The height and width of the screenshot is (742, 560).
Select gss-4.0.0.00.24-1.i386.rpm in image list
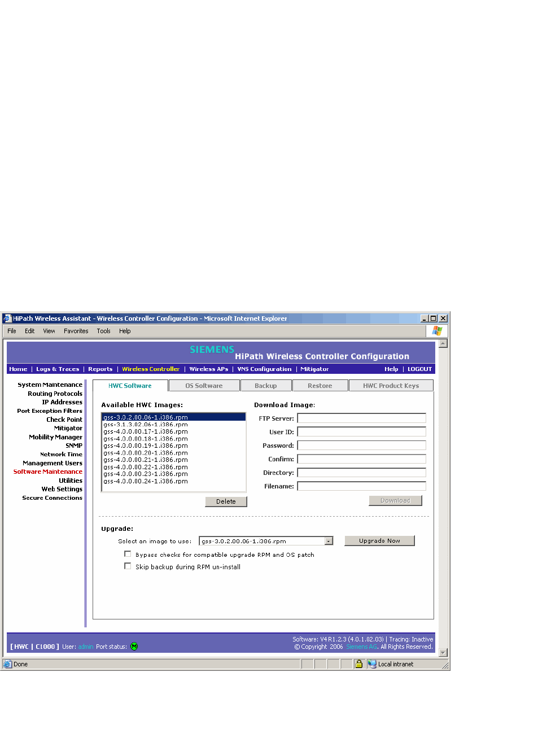click(146, 481)
